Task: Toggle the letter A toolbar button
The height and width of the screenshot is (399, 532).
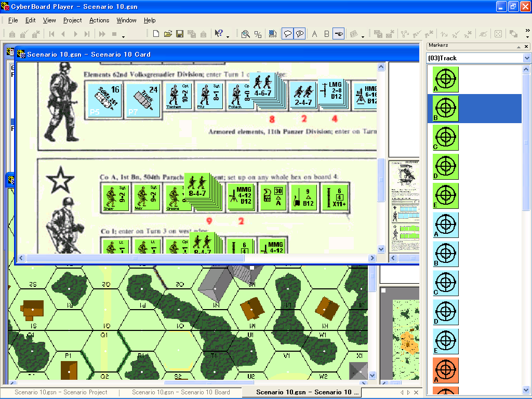Action: tap(314, 34)
